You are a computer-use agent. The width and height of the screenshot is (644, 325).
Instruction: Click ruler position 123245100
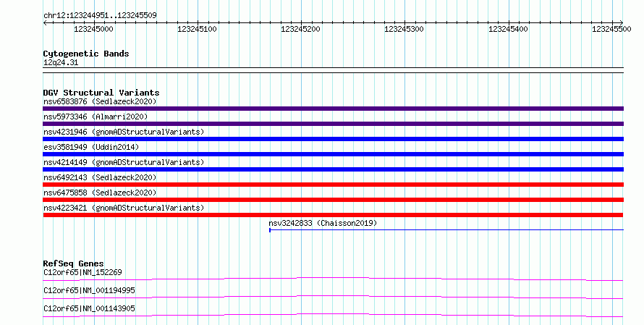click(x=197, y=29)
